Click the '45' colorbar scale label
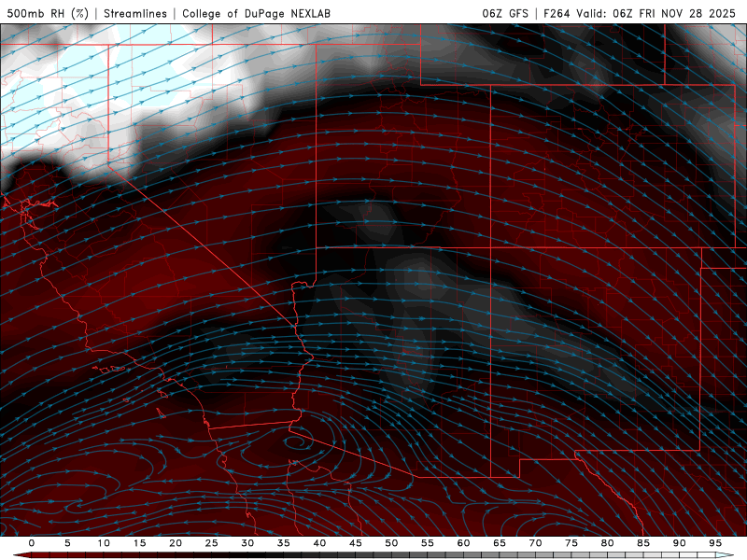 [x=356, y=543]
